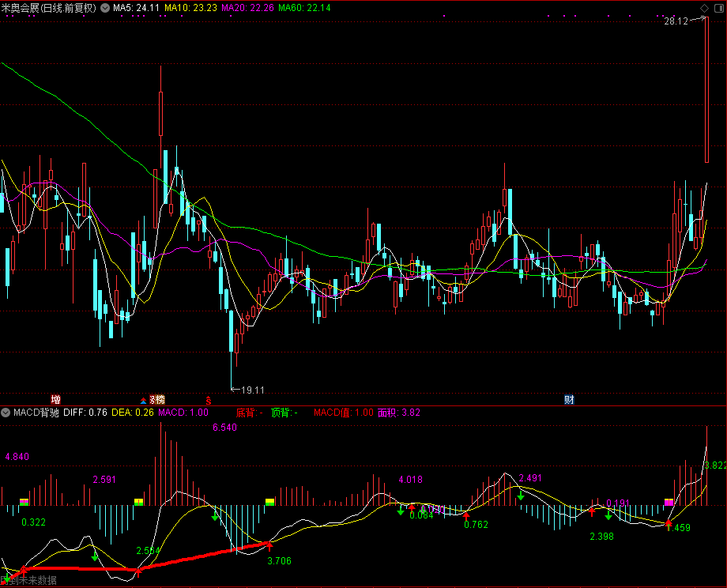Image resolution: width=727 pixels, height=588 pixels.
Task: Click the 6.540 MACD peak value label
Action: [x=224, y=428]
